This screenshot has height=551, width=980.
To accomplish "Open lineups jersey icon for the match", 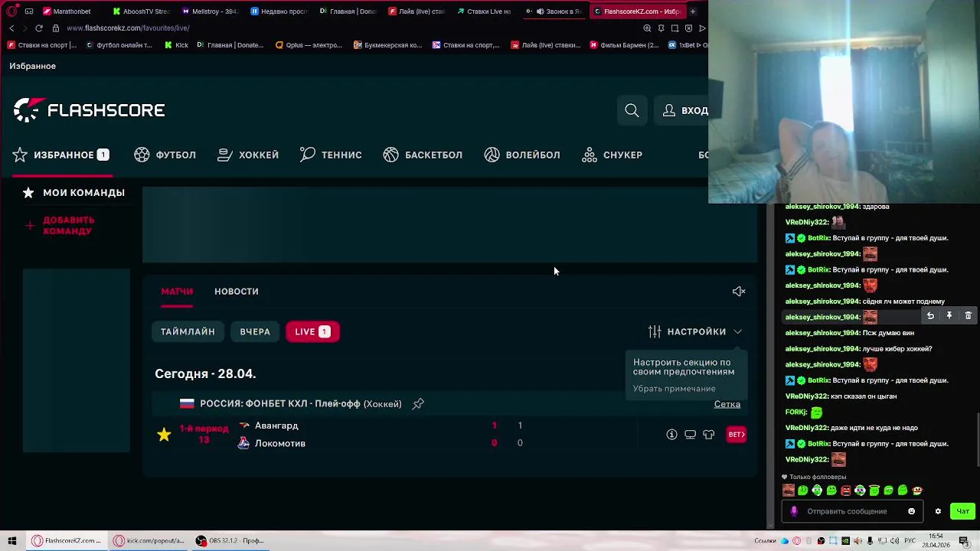I will (708, 435).
